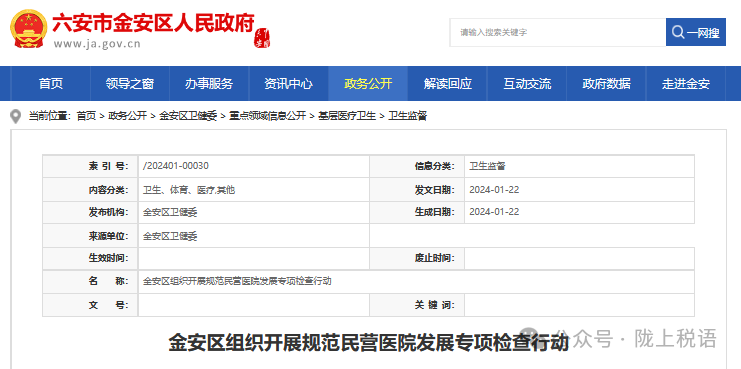Select the 生成日期 value 2024-01-22
Image resolution: width=741 pixels, height=369 pixels.
(494, 212)
